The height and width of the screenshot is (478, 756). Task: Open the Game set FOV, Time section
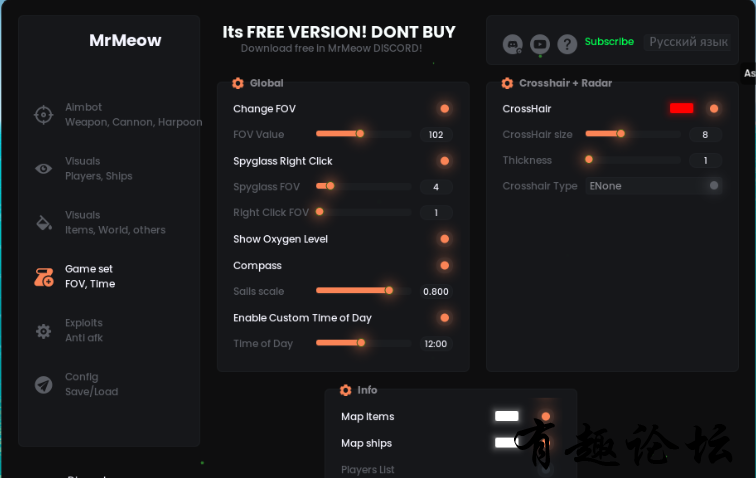pyautogui.click(x=90, y=277)
